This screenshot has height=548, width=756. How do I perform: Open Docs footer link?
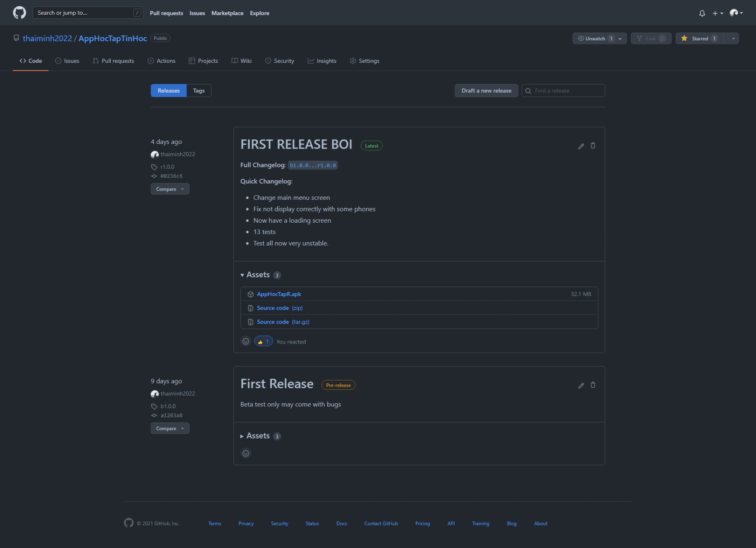pos(342,523)
